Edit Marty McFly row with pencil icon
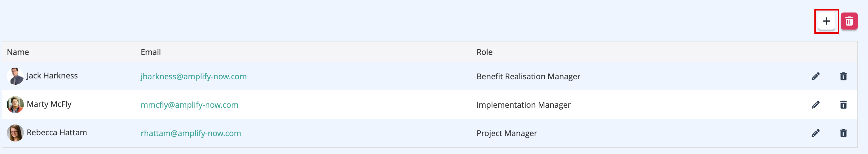 [816, 105]
